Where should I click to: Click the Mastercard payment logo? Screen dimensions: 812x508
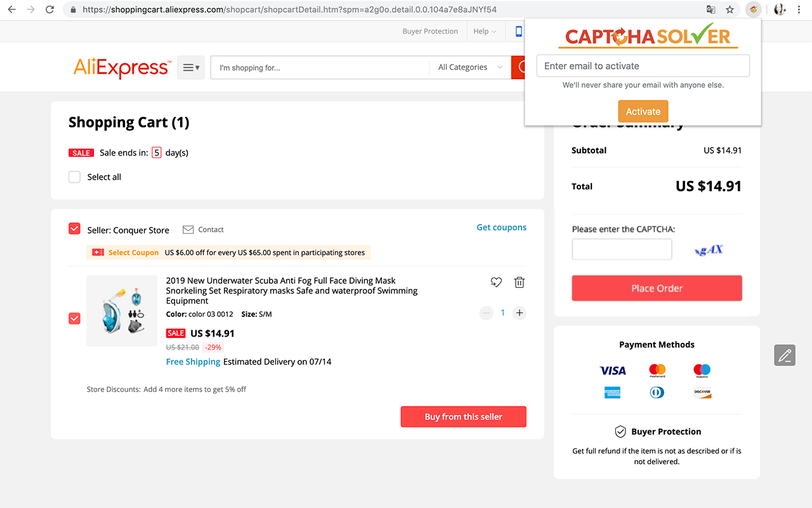pos(657,370)
